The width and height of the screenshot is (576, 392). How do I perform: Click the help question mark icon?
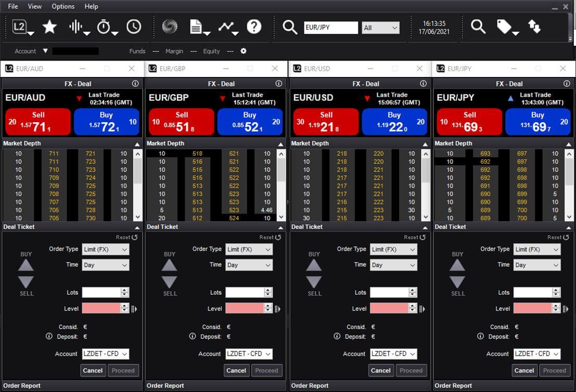[254, 27]
